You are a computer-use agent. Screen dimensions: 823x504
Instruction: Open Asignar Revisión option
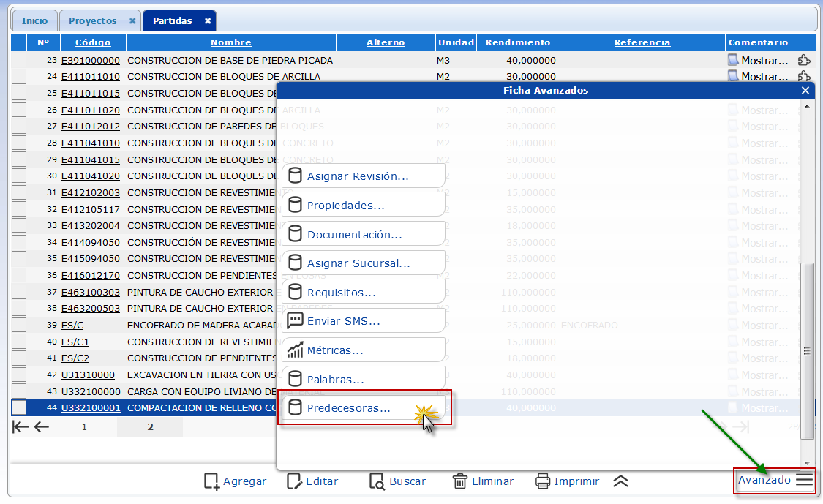pos(363,176)
